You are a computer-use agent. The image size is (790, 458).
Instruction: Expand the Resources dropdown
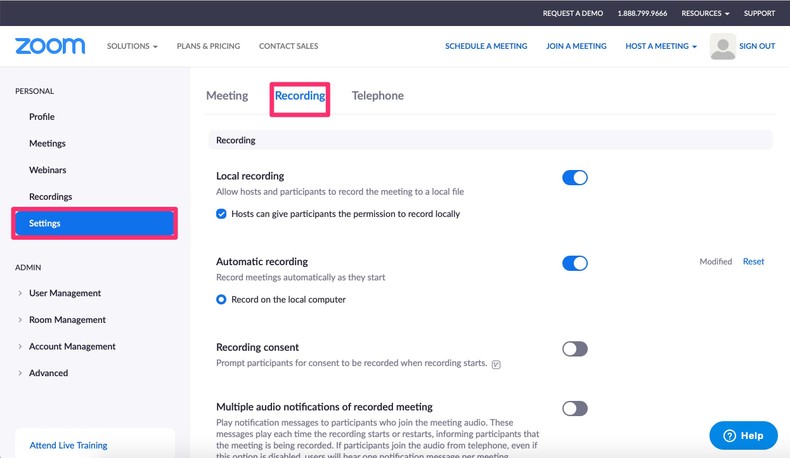point(705,13)
